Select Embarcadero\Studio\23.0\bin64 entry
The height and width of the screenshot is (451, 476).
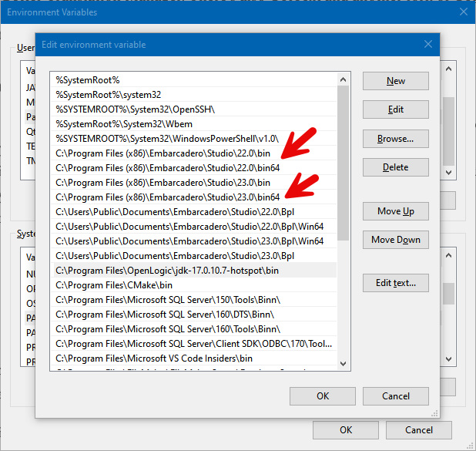tap(193, 197)
